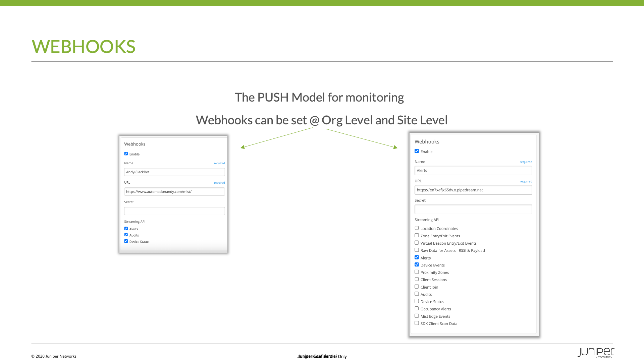Viewport: 644px width, 362px height.
Task: Check Mist Edge Events checkbox
Action: 417,316
